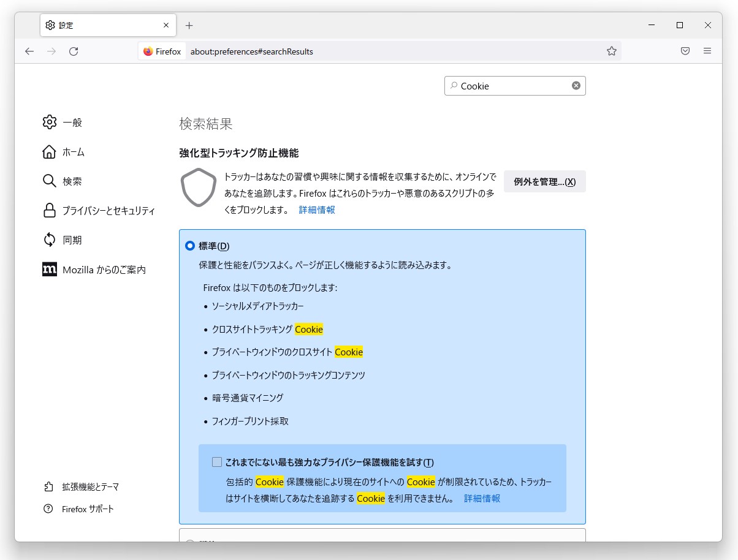Reload the preferences page
This screenshot has width=738, height=560.
tap(74, 51)
